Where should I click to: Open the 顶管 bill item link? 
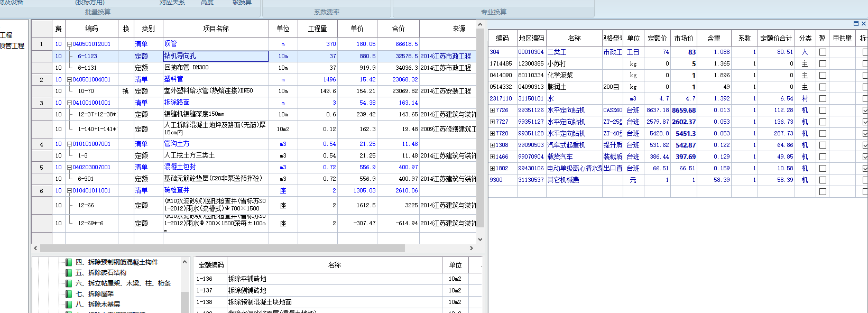coord(170,44)
